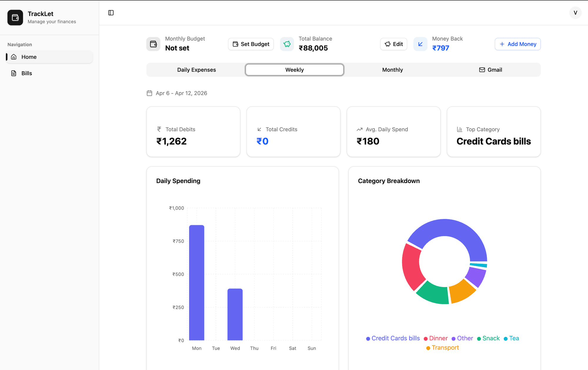
Task: Click the green piggy bank icon
Action: [287, 44]
